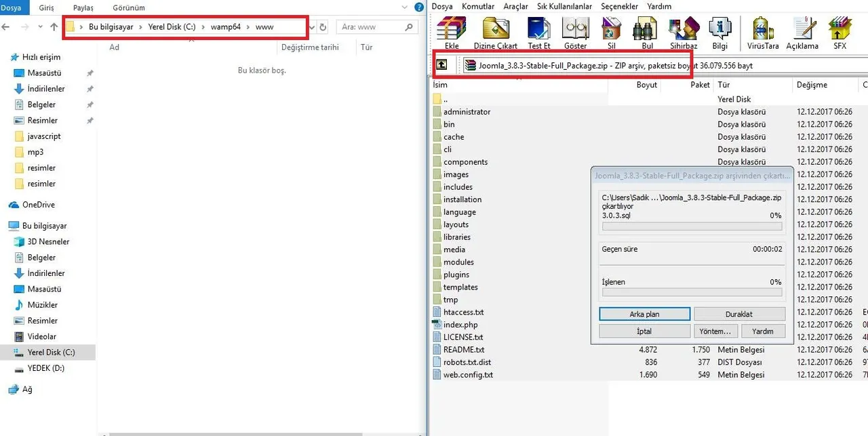Open the Komutlar menu in WinRAR

click(x=478, y=6)
